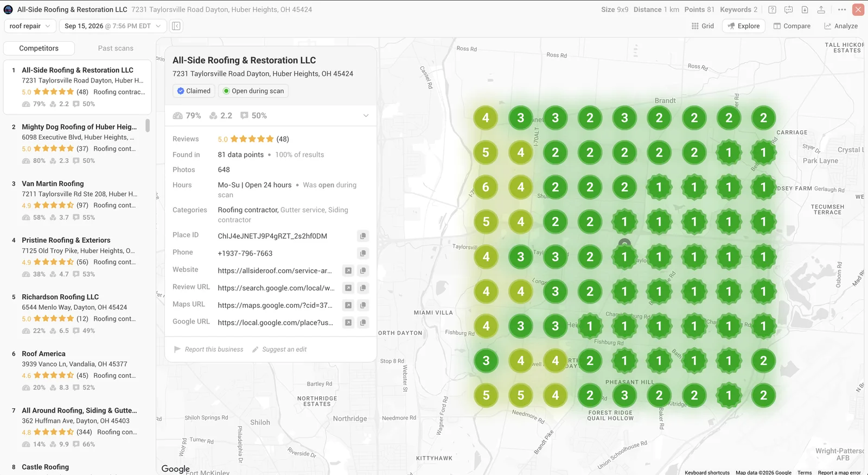
Task: Select All Around Roofing, Siding & Gutters competitor
Action: (78, 427)
